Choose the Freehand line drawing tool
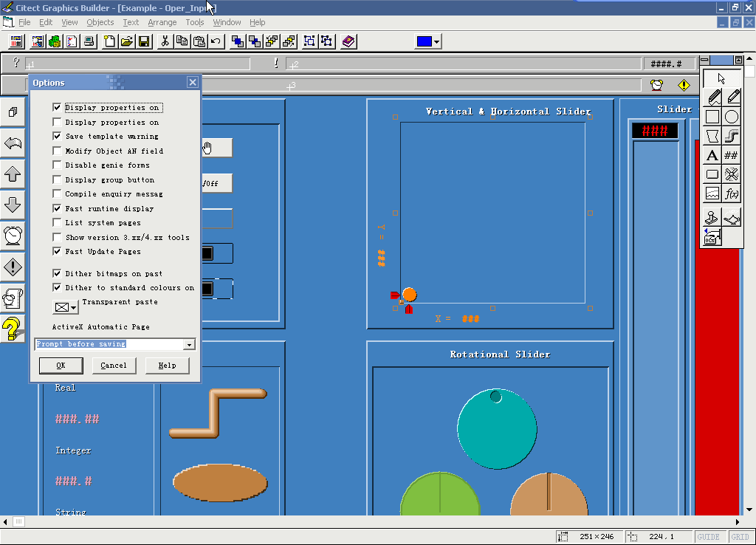 (x=712, y=97)
